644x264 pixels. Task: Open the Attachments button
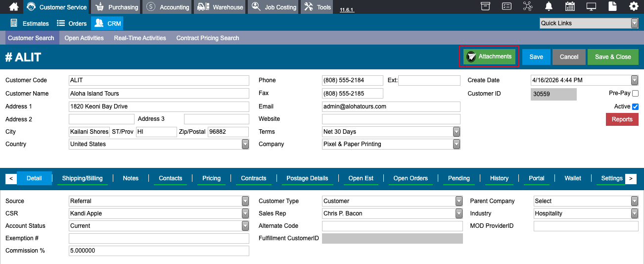click(x=489, y=57)
